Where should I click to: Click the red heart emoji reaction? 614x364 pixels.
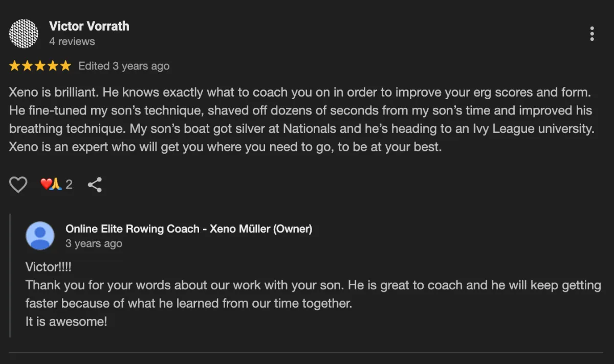point(46,185)
